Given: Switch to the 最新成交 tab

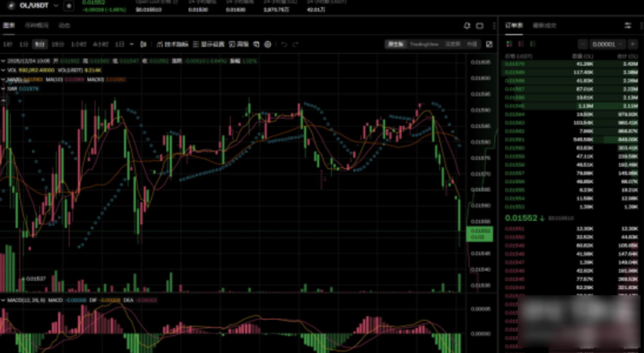Looking at the screenshot, I should coord(544,25).
